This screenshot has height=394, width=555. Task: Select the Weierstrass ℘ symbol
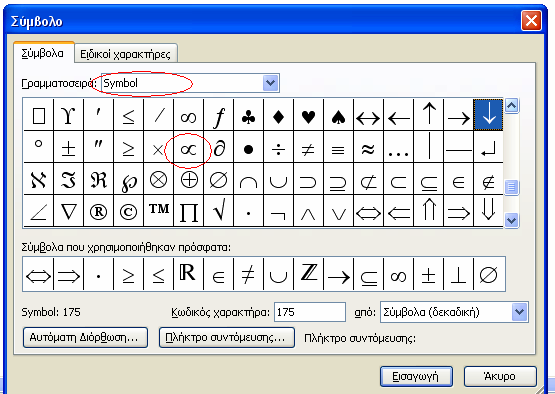coord(128,179)
